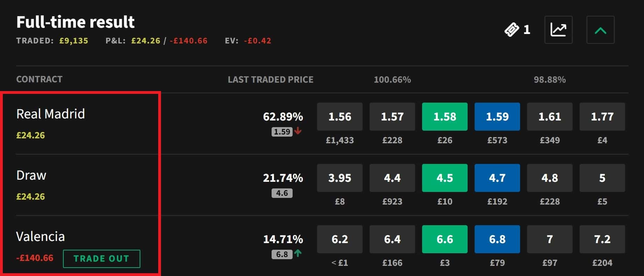Click the Valencia contract name

click(x=41, y=237)
